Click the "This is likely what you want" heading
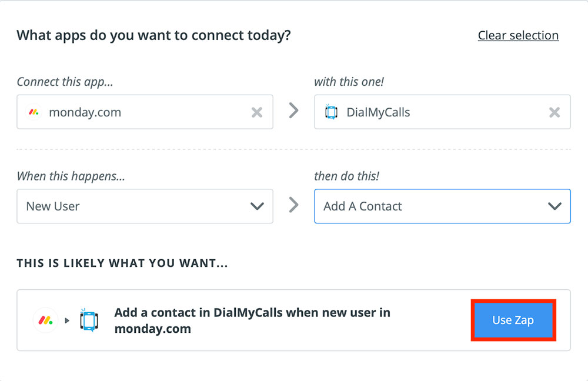The height and width of the screenshot is (381, 588). (x=122, y=263)
